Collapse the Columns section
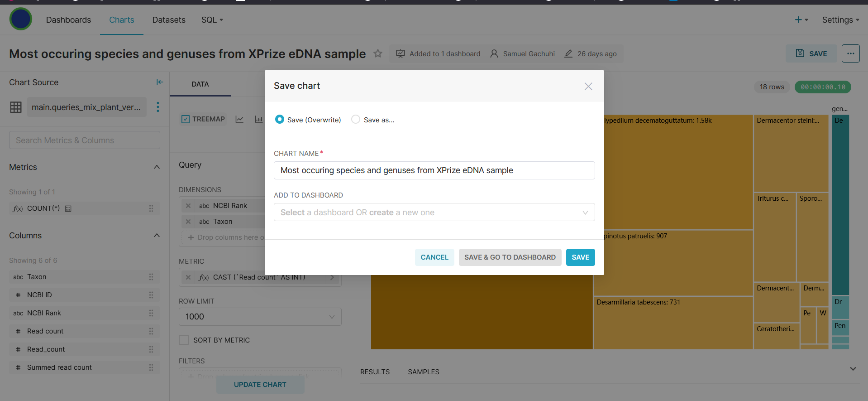This screenshot has height=401, width=868. (157, 236)
